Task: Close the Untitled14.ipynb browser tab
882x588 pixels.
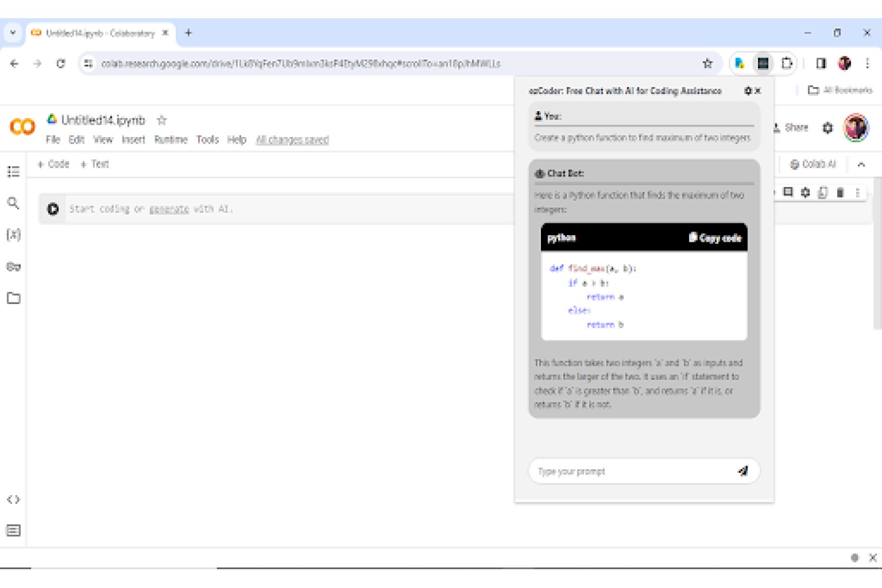Action: pyautogui.click(x=165, y=33)
